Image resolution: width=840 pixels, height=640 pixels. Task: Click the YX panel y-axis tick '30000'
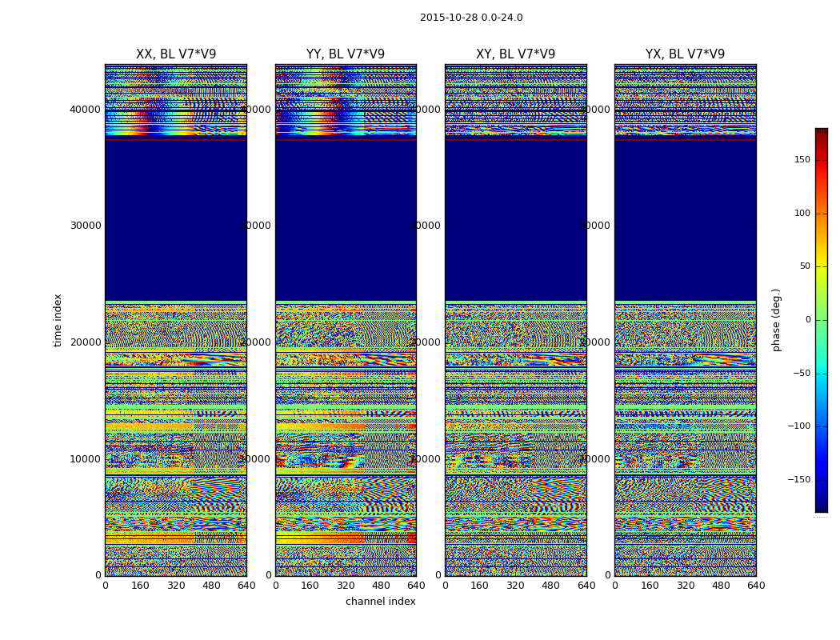tap(594, 226)
